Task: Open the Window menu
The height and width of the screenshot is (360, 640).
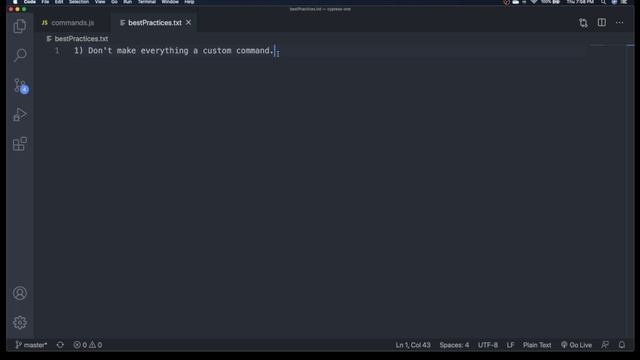Action: (x=170, y=2)
